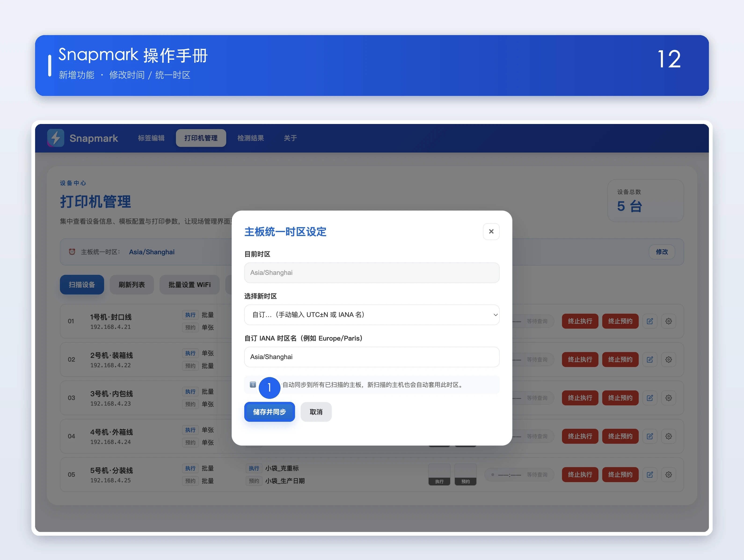Open edit icon for 1号机·封口线
Viewport: 744px width, 560px height.
click(650, 321)
